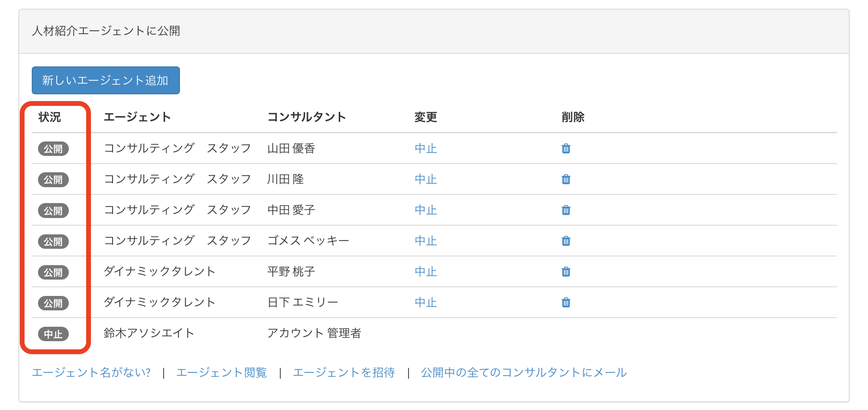Click 中止 link in 中田 愛子 row
This screenshot has height=410, width=868.
pos(425,210)
